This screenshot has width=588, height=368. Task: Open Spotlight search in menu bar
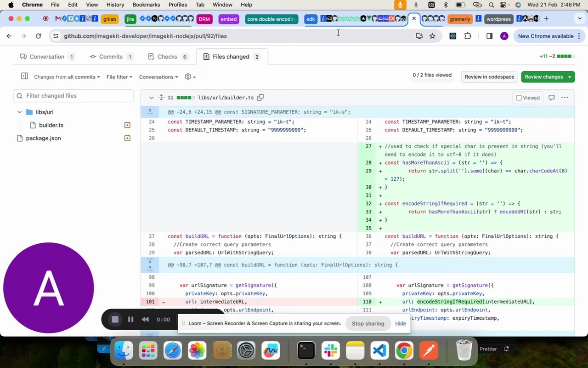point(492,5)
